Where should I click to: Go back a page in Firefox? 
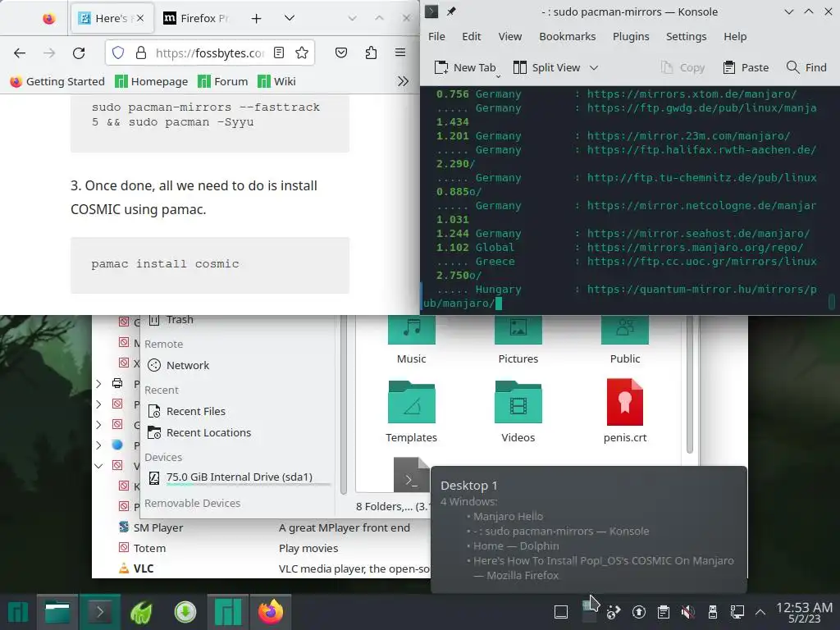coord(20,52)
